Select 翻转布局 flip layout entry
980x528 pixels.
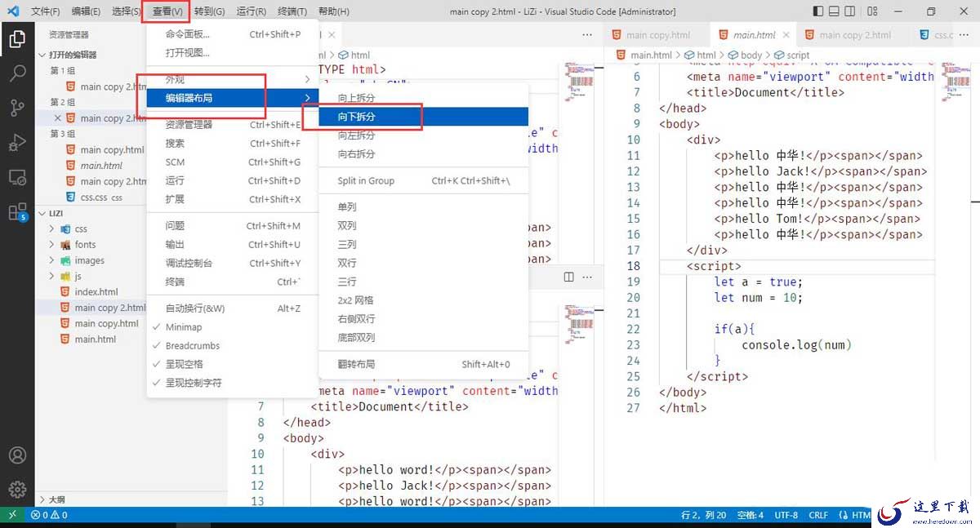(423, 364)
